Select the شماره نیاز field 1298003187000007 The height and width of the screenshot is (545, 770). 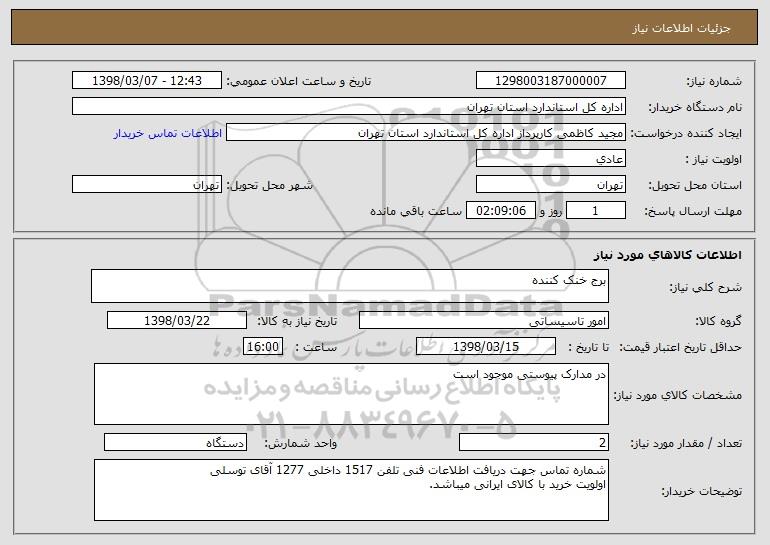[x=550, y=80]
